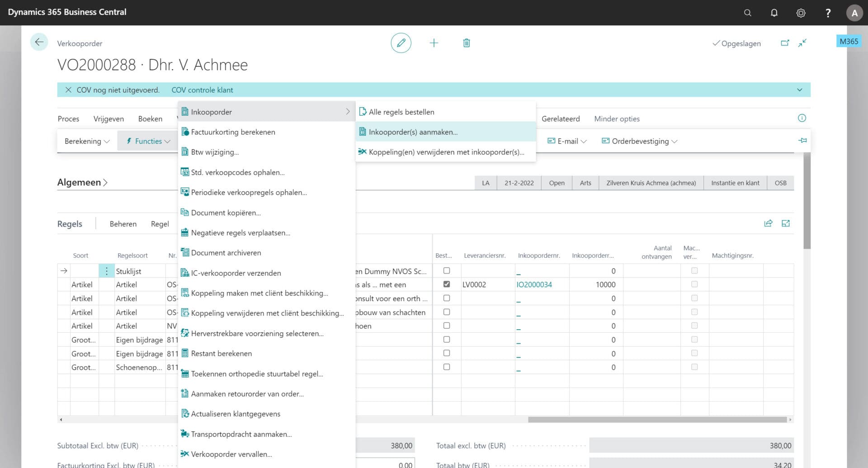Click row options three-dots on Stuklijst row

click(x=107, y=271)
